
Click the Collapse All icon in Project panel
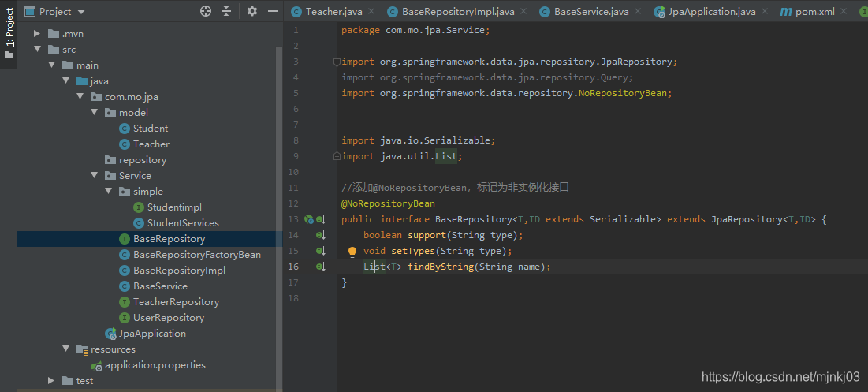pyautogui.click(x=225, y=11)
